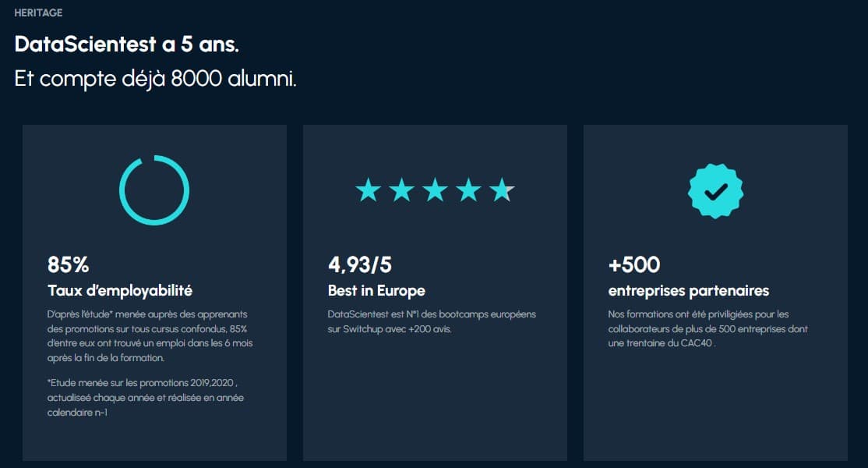Viewport: 868px width, 468px height.
Task: Click 'Et compte déjà 8000 alumni.' subtitle
Action: tap(155, 80)
